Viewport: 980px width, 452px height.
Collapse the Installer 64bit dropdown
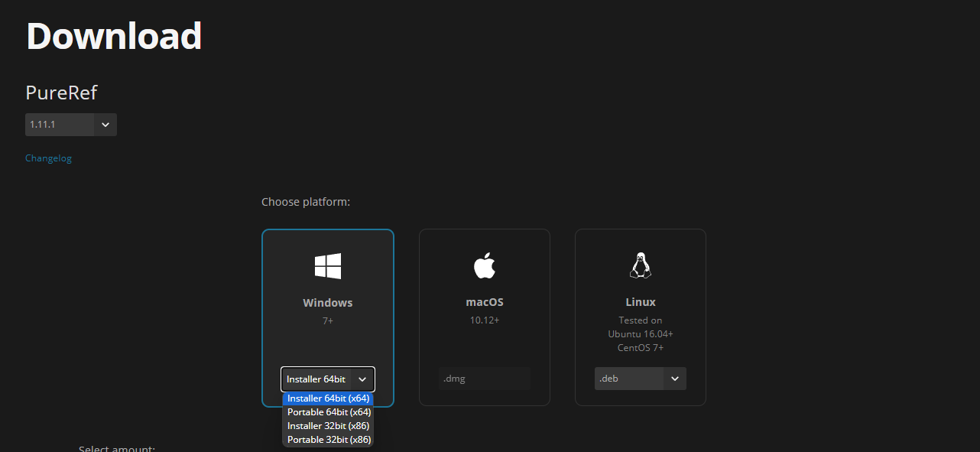pos(328,379)
